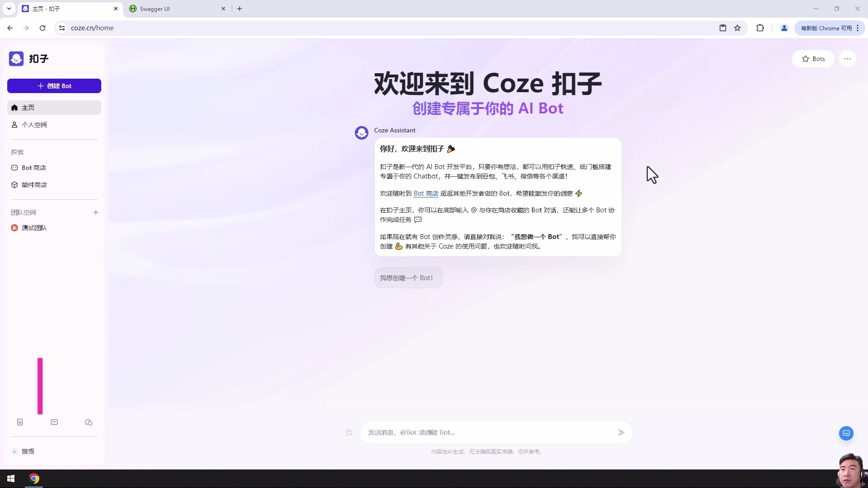Open Chrome's three-dot menu
The height and width of the screenshot is (488, 868).
pos(858,28)
